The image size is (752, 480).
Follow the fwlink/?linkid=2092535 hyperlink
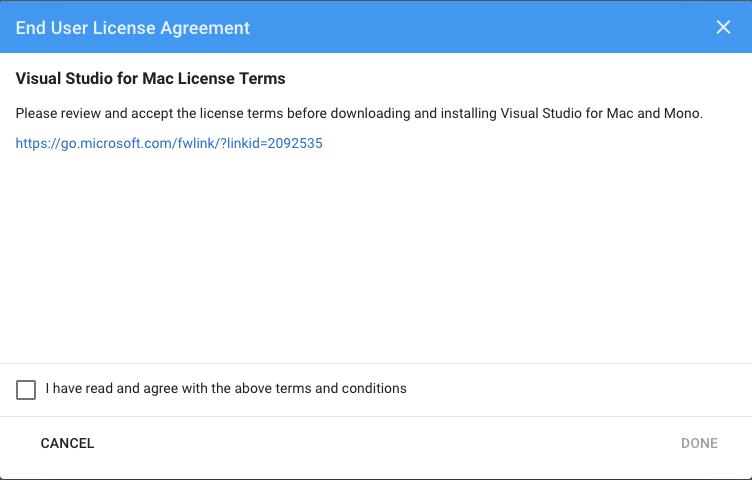[x=169, y=143]
